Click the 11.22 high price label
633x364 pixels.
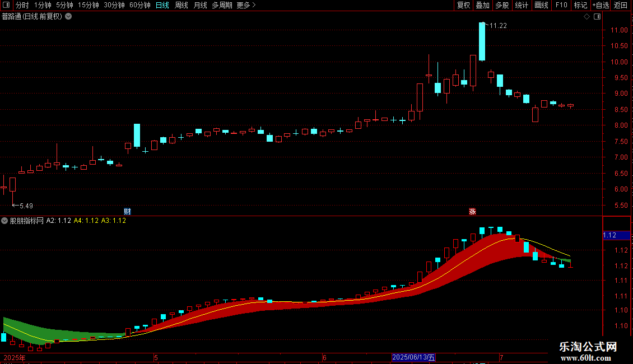[x=498, y=26]
